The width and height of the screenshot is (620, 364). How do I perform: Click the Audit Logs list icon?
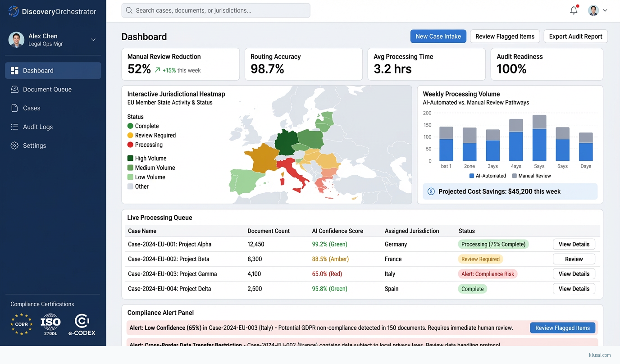point(14,127)
